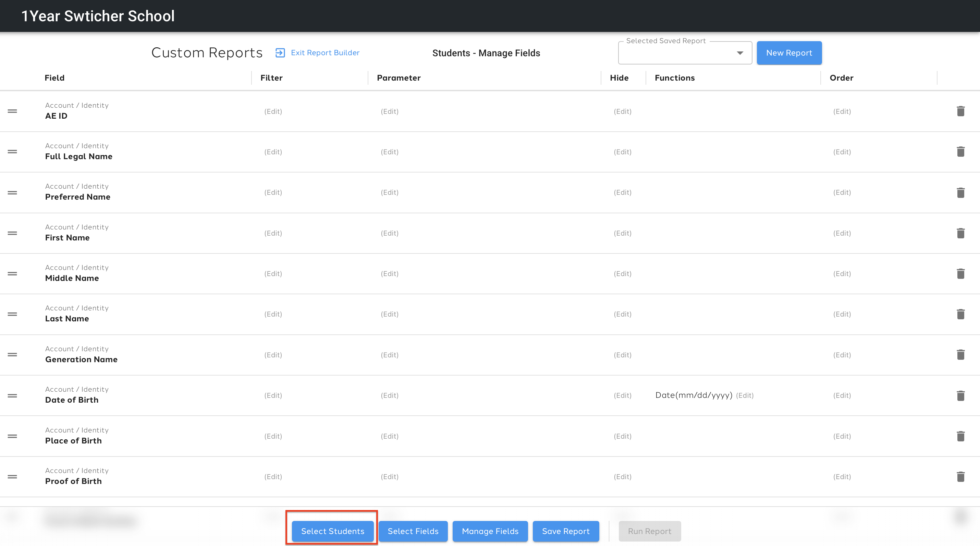Edit Hide option for Place of Birth
980x546 pixels.
click(x=622, y=436)
